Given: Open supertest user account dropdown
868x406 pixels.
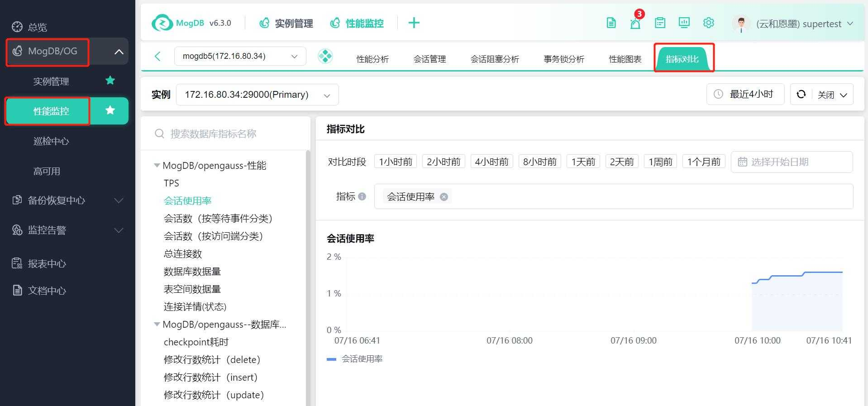Looking at the screenshot, I should 805,24.
